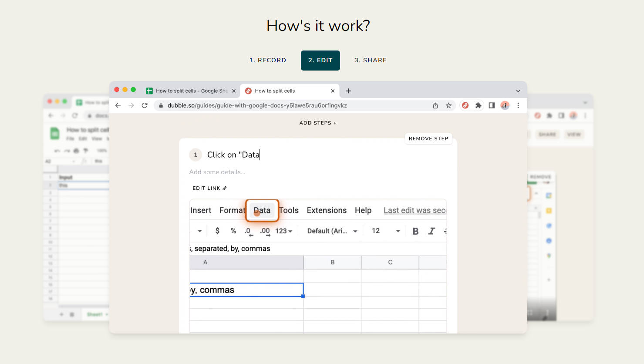The width and height of the screenshot is (644, 364).
Task: Click the REMOVE STEP button
Action: click(x=428, y=138)
